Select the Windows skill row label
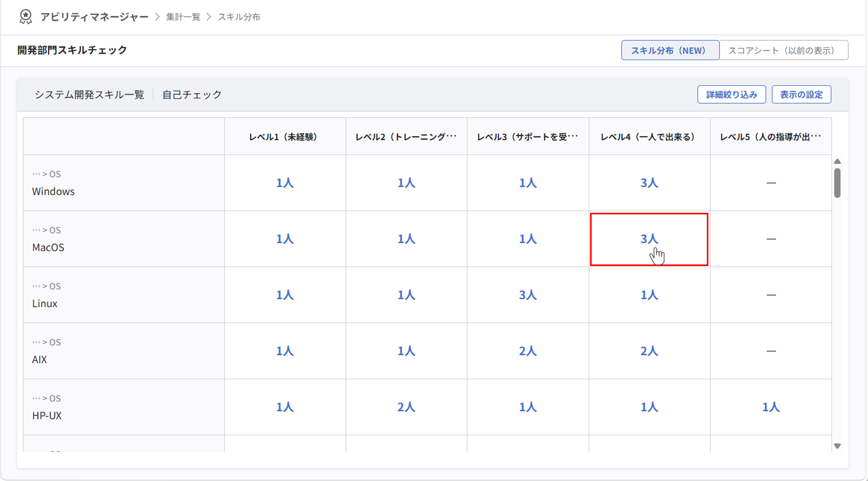Screen dimensions: 868x481 (53, 191)
